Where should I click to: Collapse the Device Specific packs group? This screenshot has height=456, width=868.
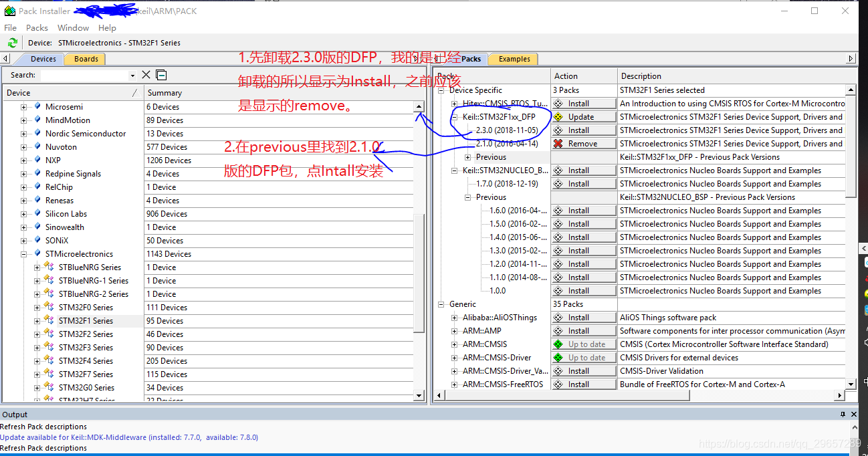pyautogui.click(x=441, y=90)
